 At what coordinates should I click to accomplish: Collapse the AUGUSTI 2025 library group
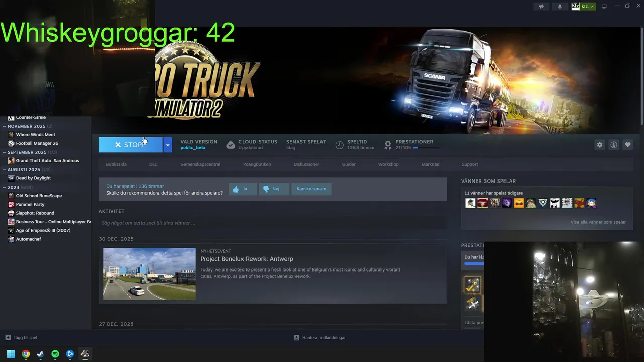(26, 170)
